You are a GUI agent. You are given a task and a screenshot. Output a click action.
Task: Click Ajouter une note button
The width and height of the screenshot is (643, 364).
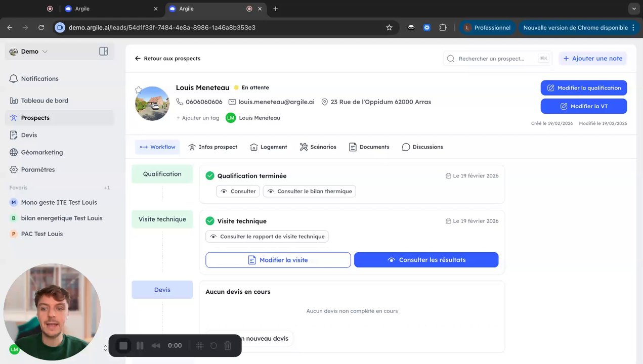pyautogui.click(x=592, y=59)
